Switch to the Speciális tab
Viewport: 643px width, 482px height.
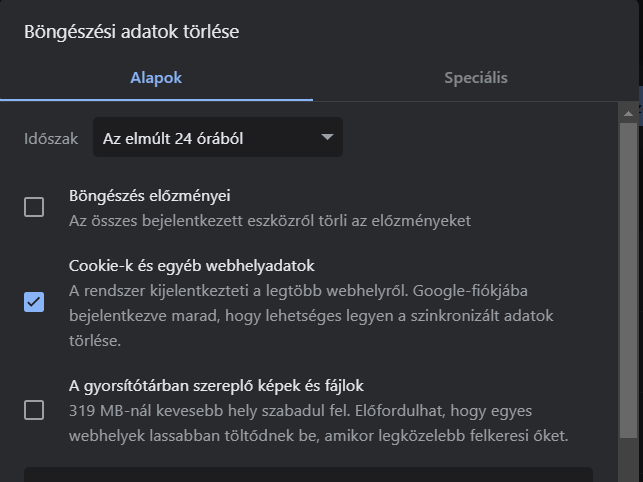[475, 78]
